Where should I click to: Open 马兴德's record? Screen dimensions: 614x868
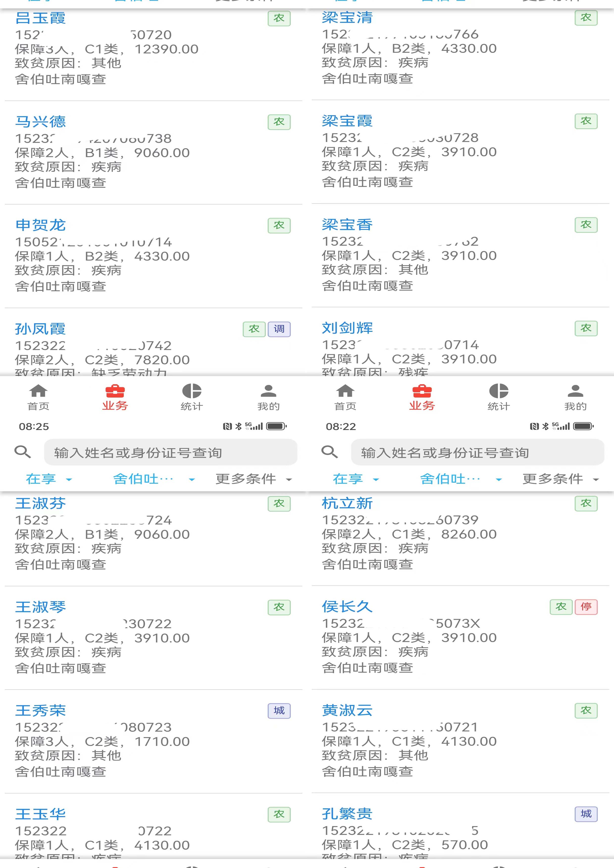click(153, 152)
